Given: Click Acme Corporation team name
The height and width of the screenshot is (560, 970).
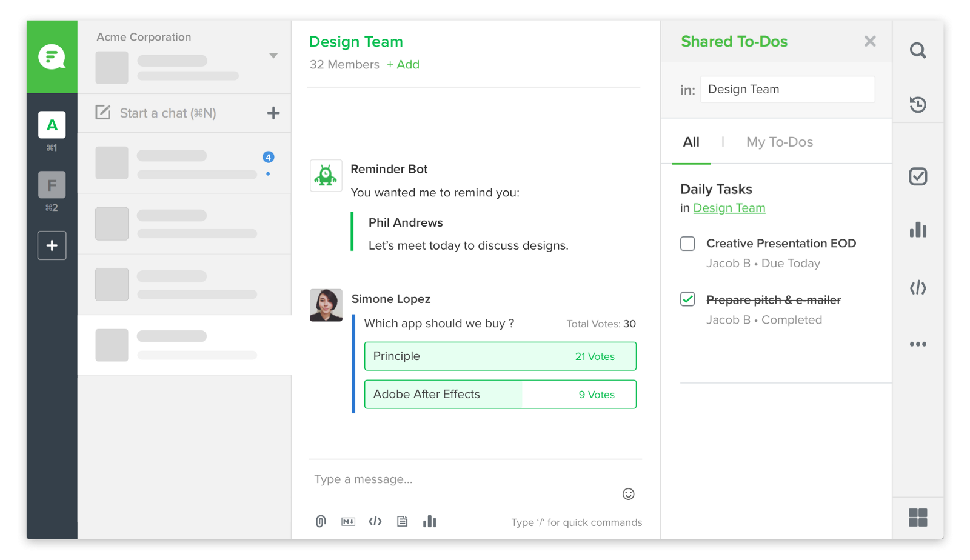Looking at the screenshot, I should point(144,37).
